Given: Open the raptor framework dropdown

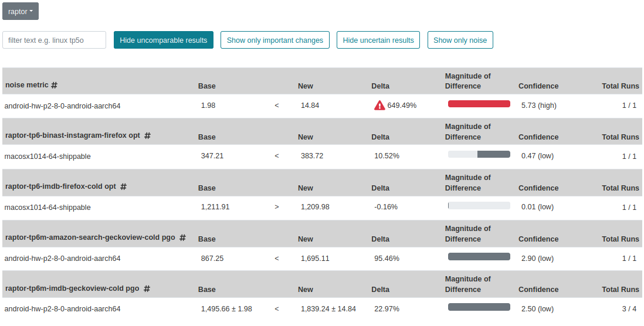Looking at the screenshot, I should [x=21, y=12].
